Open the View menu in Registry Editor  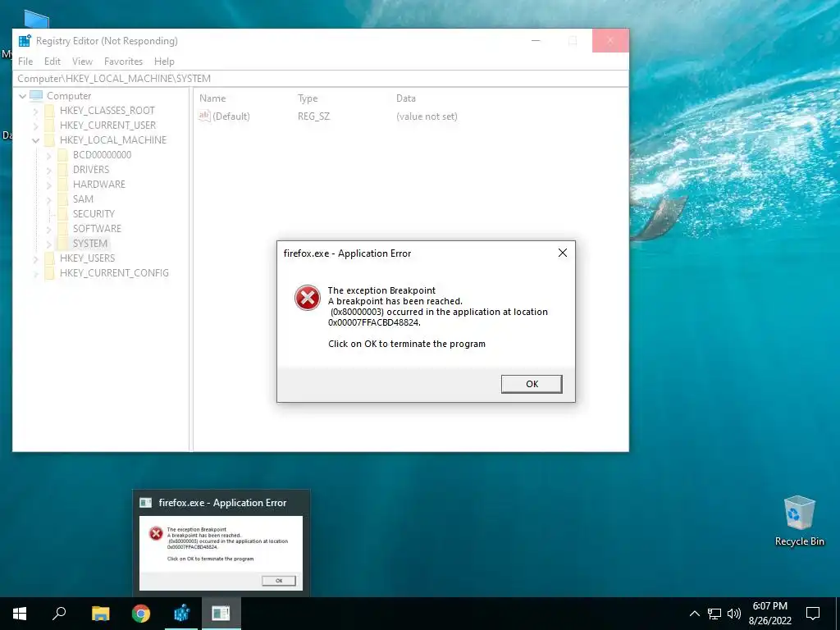tap(83, 61)
